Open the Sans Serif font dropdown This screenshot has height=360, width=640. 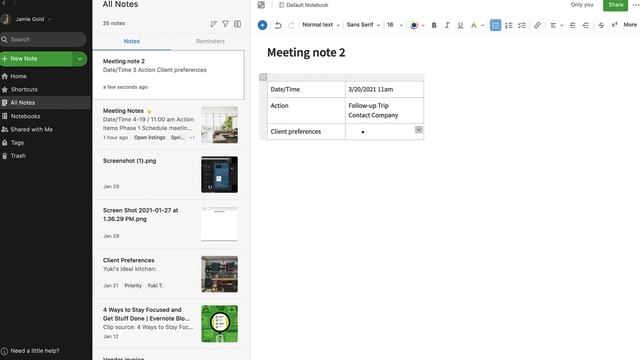pos(363,25)
